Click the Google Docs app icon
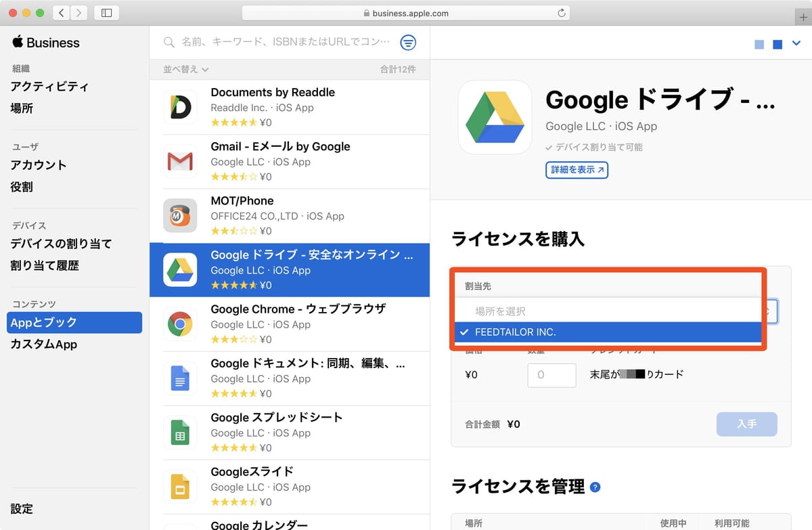The height and width of the screenshot is (530, 812). pyautogui.click(x=180, y=378)
